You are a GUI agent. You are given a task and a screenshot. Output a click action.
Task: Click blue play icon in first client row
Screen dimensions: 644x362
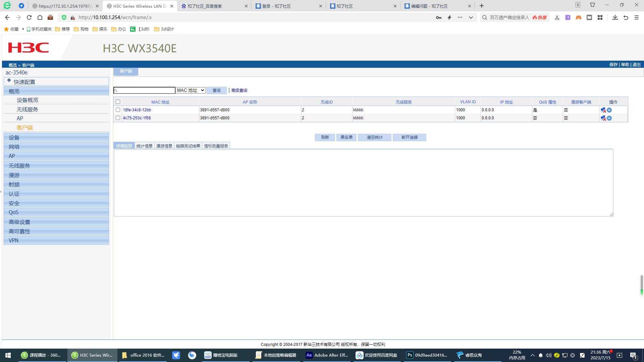[609, 110]
